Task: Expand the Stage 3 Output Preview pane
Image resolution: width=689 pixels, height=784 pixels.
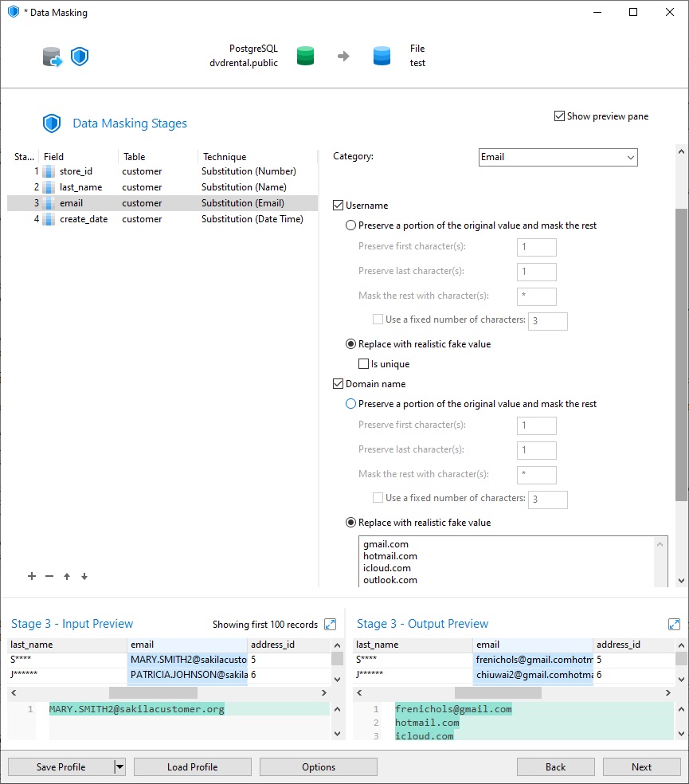Action: pos(674,624)
